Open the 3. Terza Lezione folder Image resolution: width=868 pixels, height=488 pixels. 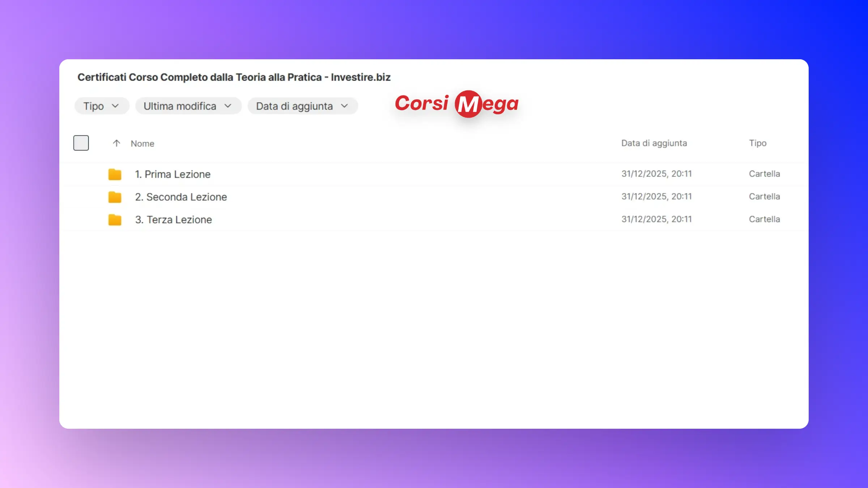click(x=173, y=220)
